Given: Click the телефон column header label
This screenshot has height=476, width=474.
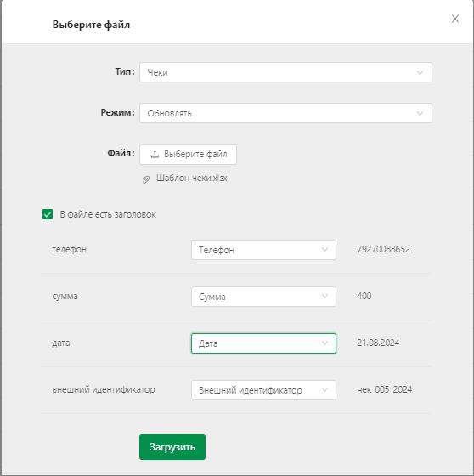Looking at the screenshot, I should click(69, 249).
